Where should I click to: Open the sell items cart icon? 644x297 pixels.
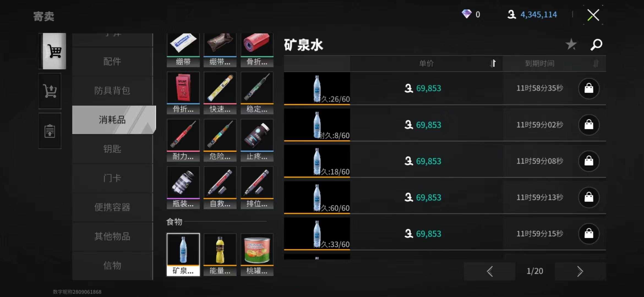coord(50,91)
